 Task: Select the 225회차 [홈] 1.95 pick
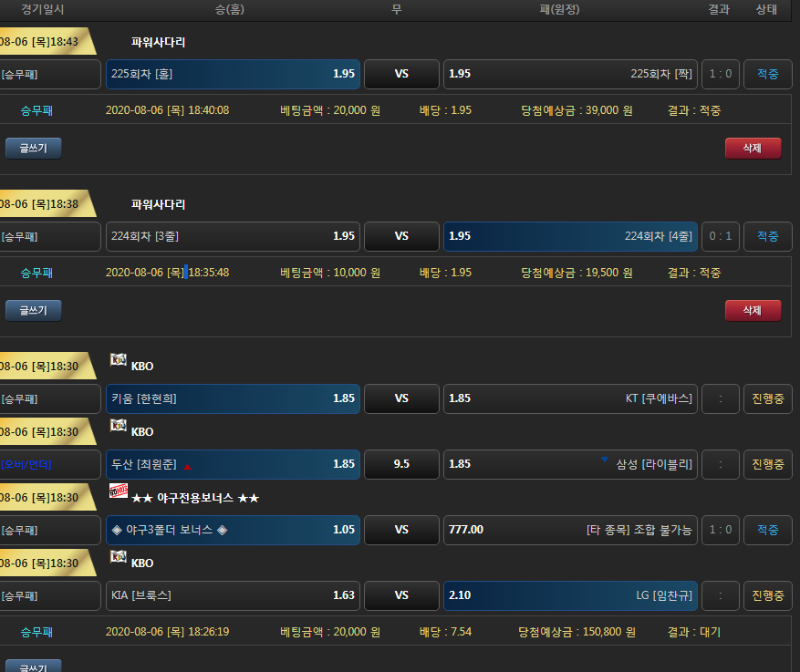(233, 74)
